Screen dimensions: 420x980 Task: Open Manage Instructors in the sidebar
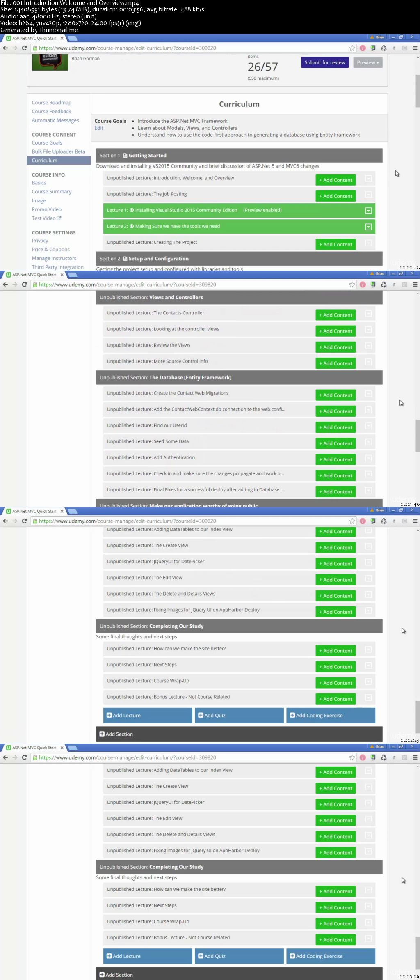point(54,258)
